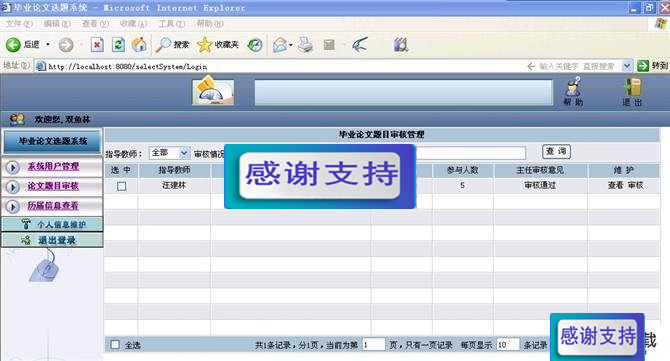Click 退出登录 sidebar button
670x361 pixels.
pyautogui.click(x=52, y=240)
